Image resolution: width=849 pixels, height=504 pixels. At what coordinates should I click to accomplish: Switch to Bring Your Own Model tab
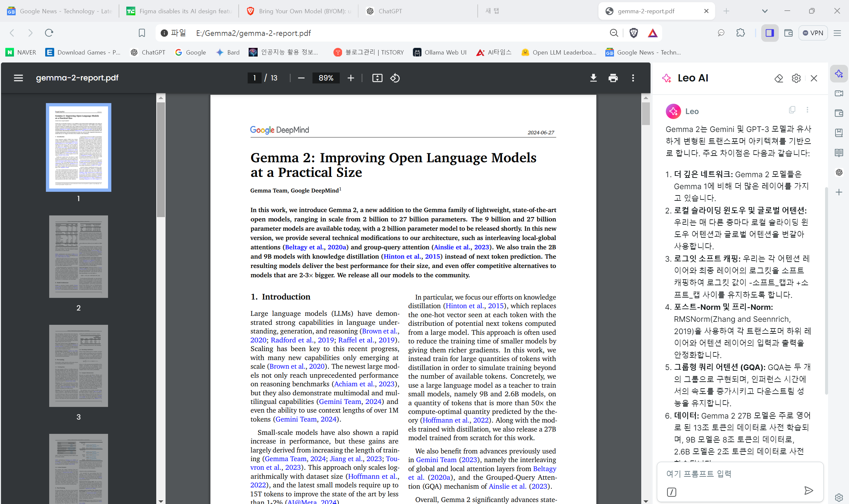point(299,11)
